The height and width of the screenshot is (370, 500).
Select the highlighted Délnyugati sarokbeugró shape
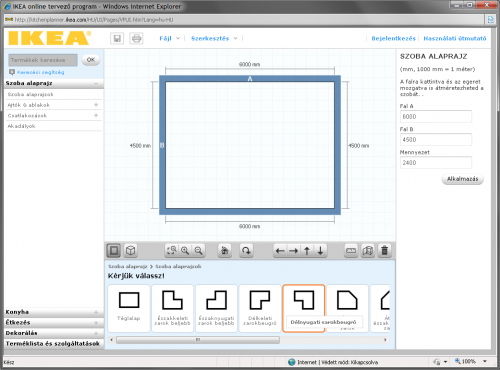click(304, 308)
